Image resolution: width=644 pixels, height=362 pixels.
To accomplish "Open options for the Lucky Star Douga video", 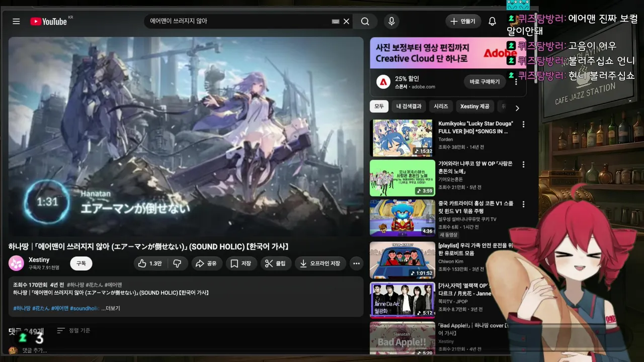I will (523, 124).
